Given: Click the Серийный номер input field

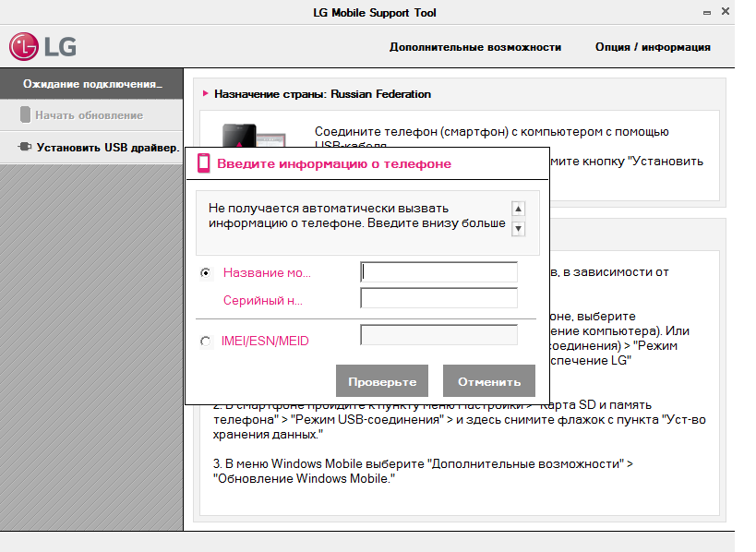Looking at the screenshot, I should (x=438, y=298).
